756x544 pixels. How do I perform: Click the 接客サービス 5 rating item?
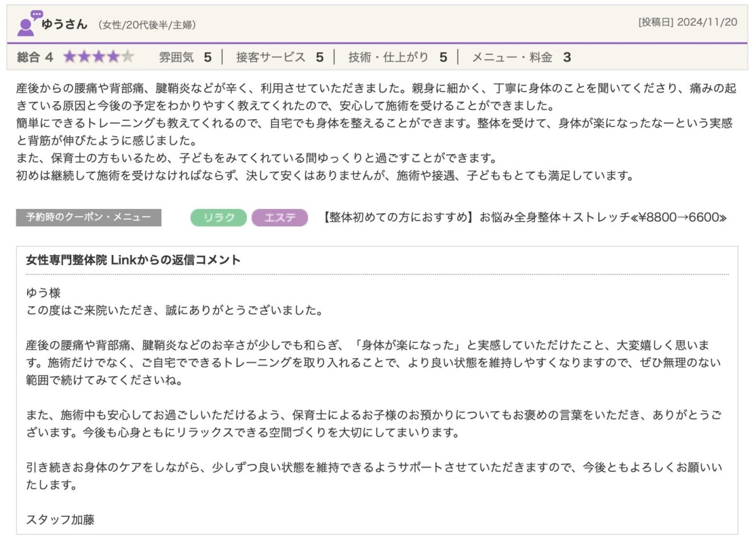[x=280, y=57]
